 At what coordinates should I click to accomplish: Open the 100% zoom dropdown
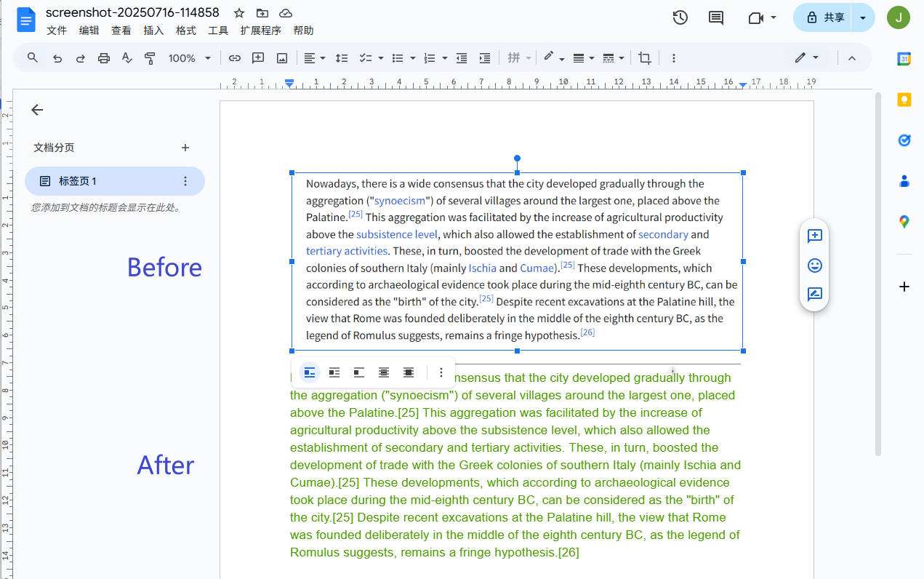click(x=190, y=58)
